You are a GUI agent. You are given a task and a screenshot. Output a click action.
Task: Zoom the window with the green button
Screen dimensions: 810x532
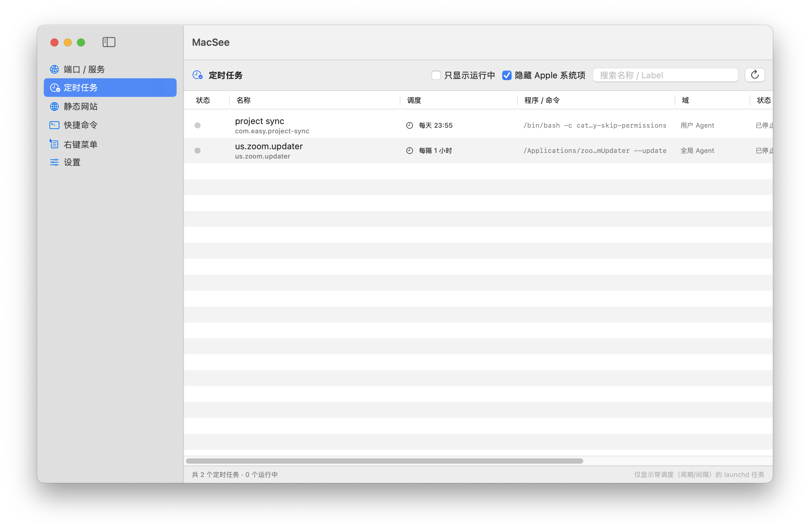pos(81,42)
